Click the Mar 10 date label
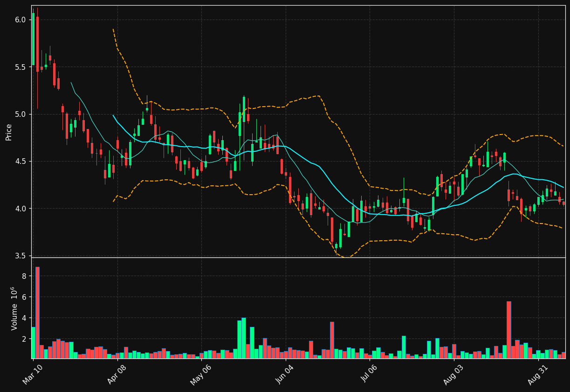The width and height of the screenshot is (570, 392). (32, 374)
